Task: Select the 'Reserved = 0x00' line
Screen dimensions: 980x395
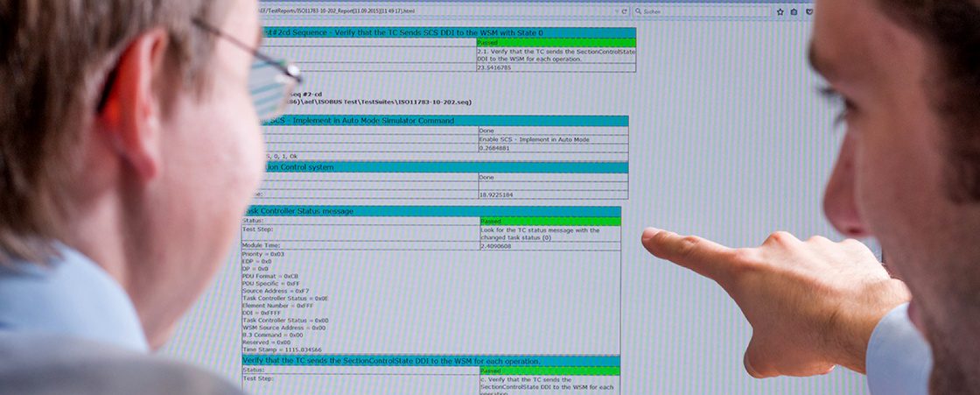Action: tap(266, 342)
